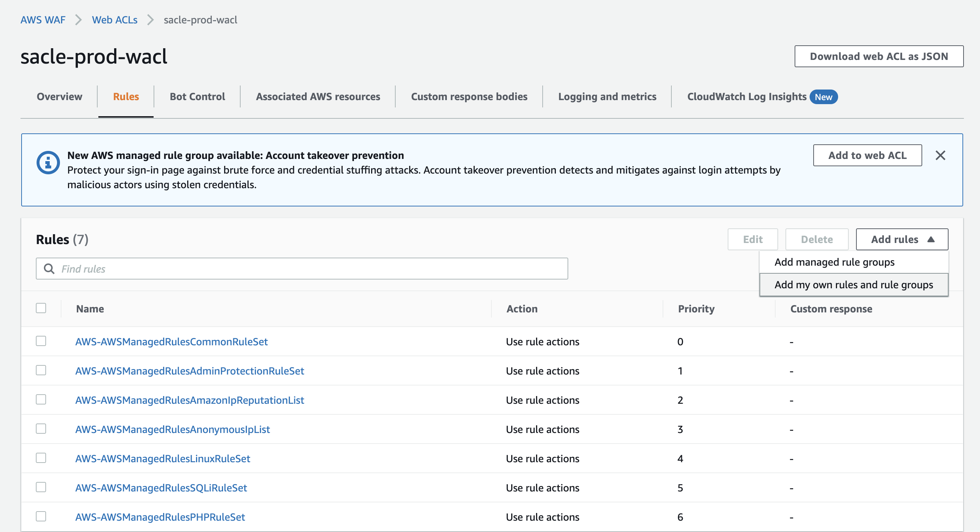Click the info circle icon in banner
The image size is (980, 532).
48,163
